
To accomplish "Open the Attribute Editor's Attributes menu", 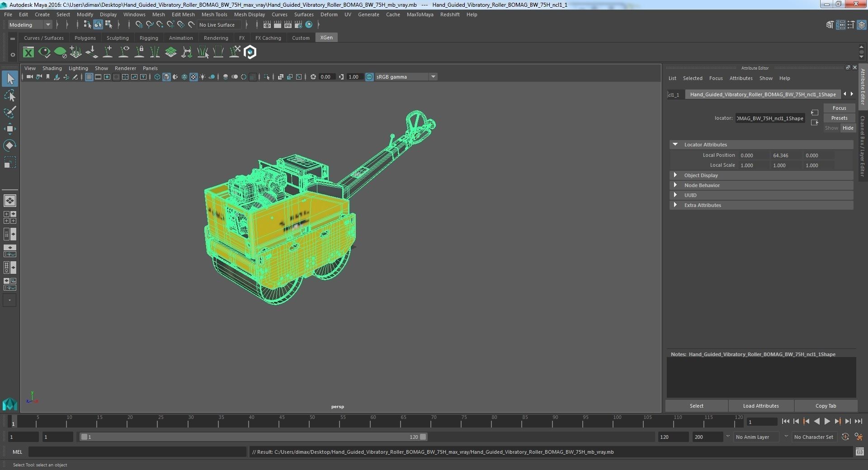I will (x=741, y=78).
